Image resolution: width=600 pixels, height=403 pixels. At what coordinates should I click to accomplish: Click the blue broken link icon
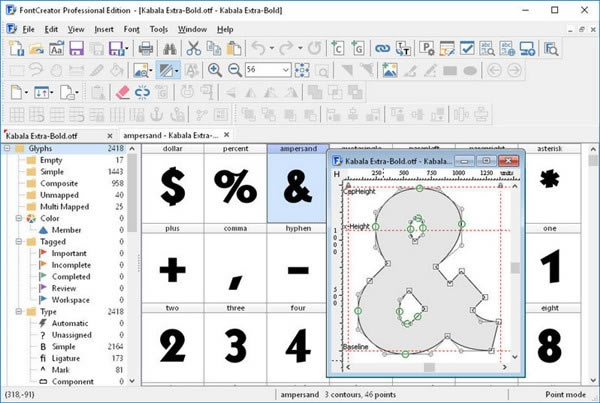tap(142, 92)
